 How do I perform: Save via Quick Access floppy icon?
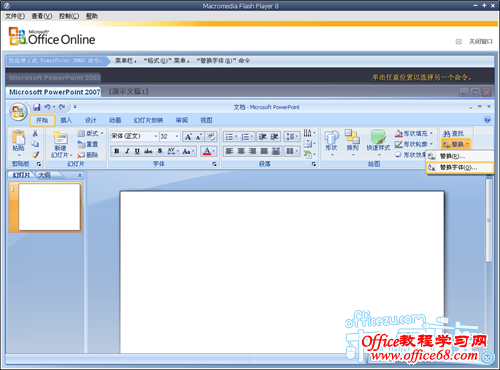pyautogui.click(x=37, y=107)
